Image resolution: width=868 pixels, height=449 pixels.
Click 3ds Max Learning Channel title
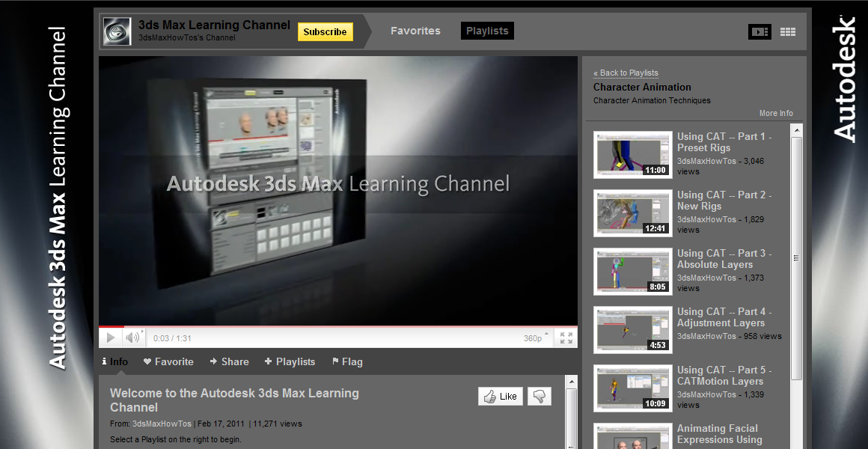click(x=214, y=25)
